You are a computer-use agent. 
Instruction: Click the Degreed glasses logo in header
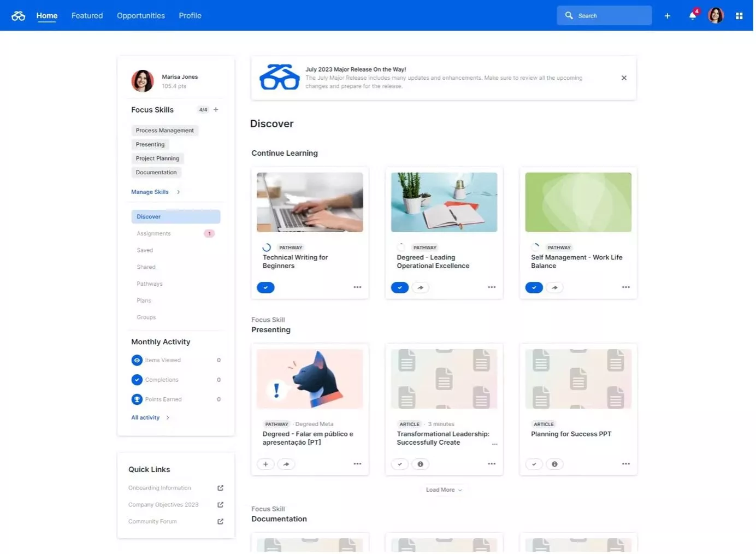pyautogui.click(x=18, y=16)
